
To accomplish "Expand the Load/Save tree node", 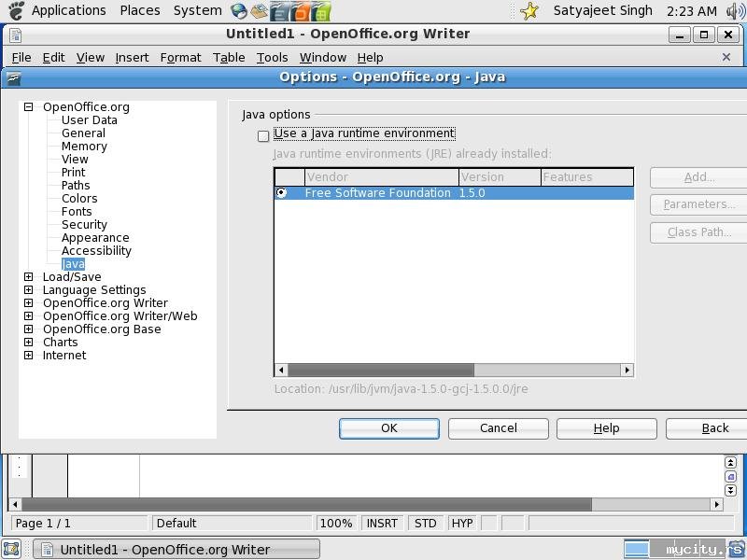I will pos(29,277).
